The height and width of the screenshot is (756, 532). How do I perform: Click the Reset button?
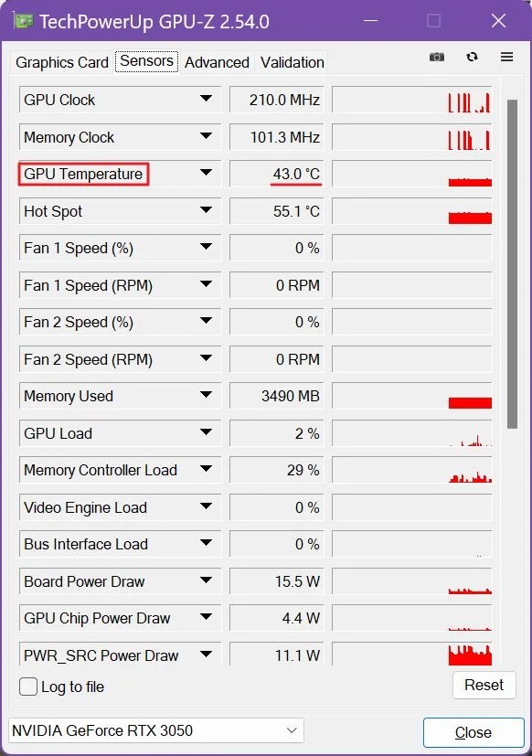tap(484, 685)
